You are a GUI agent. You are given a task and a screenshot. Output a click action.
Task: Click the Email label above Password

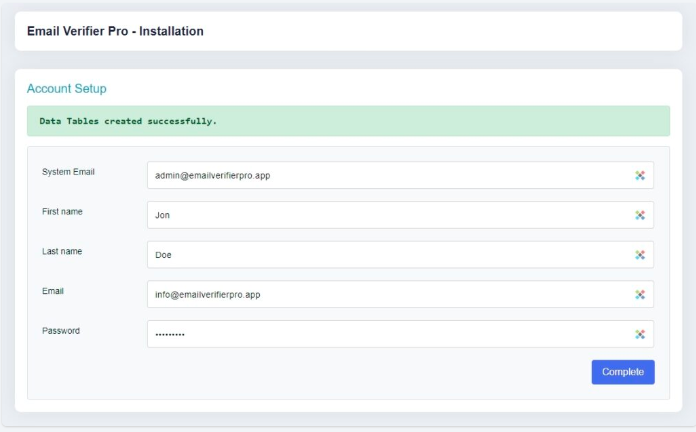tap(53, 292)
